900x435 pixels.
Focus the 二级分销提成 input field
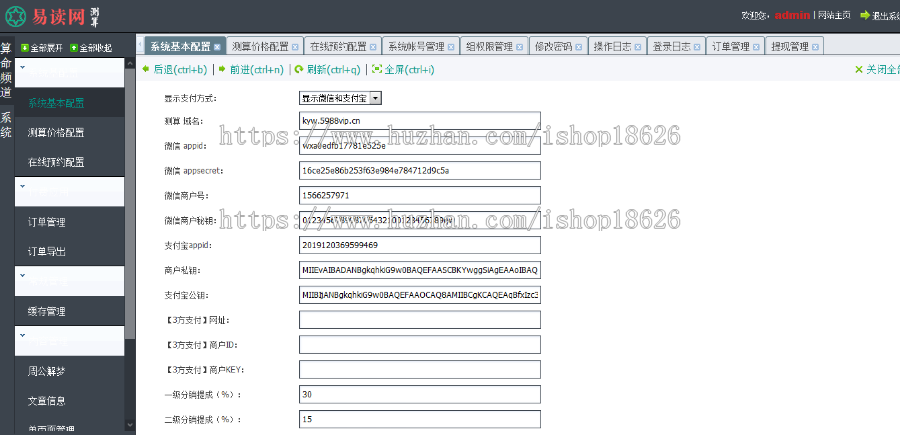pyautogui.click(x=420, y=419)
